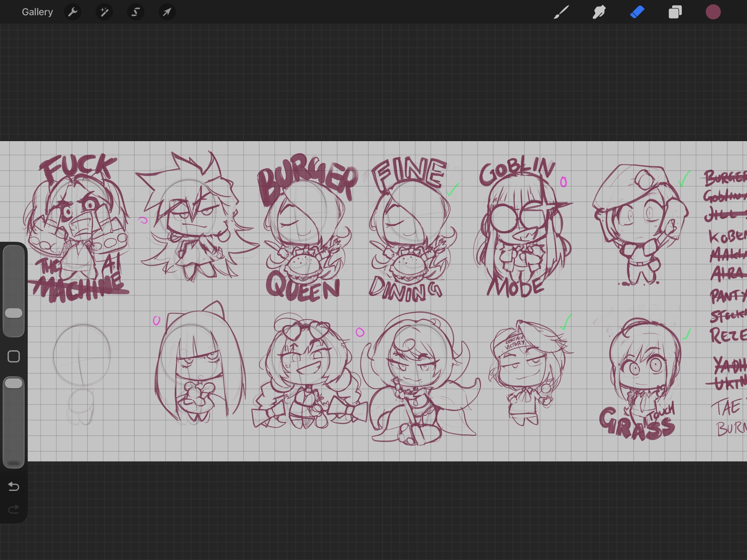
Task: Redo the last undone action
Action: click(x=14, y=509)
